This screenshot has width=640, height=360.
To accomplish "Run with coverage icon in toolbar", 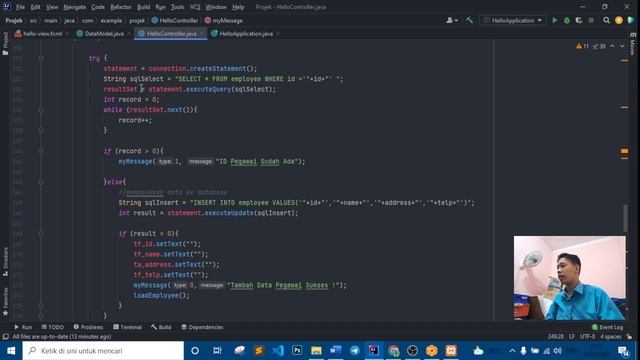I will tap(579, 20).
